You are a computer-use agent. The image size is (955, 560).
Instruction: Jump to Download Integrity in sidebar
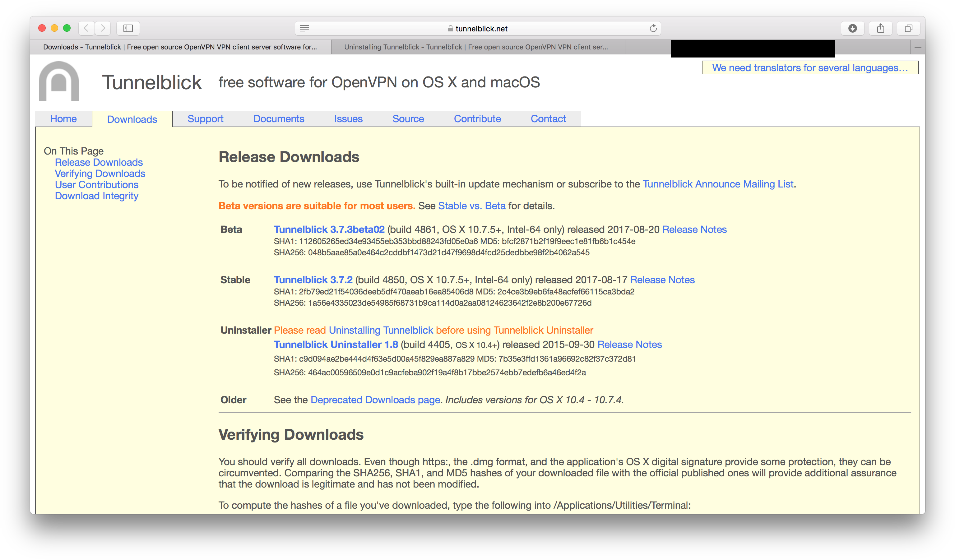[x=97, y=196]
